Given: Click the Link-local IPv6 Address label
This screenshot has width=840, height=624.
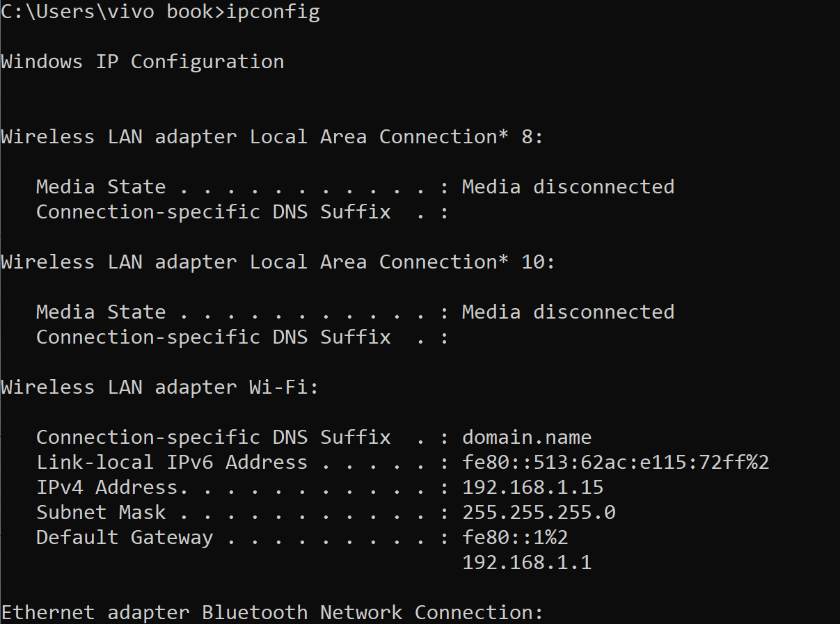Looking at the screenshot, I should [x=172, y=463].
